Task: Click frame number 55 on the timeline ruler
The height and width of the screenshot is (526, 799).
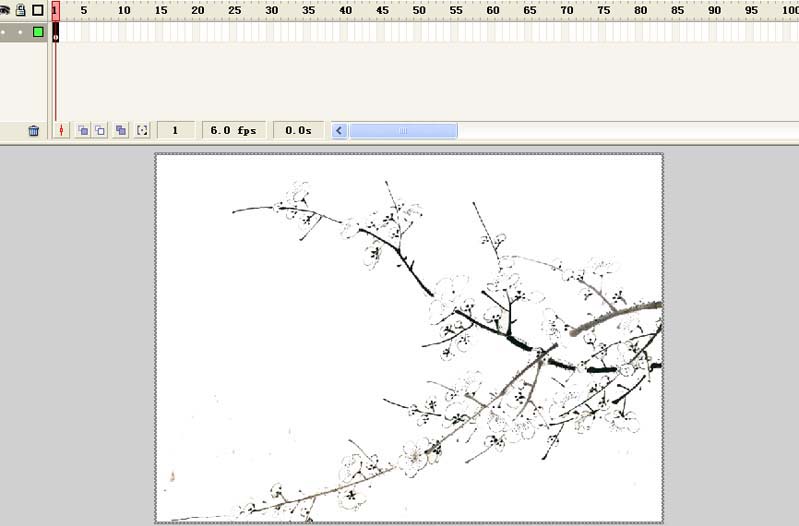Action: pos(456,10)
